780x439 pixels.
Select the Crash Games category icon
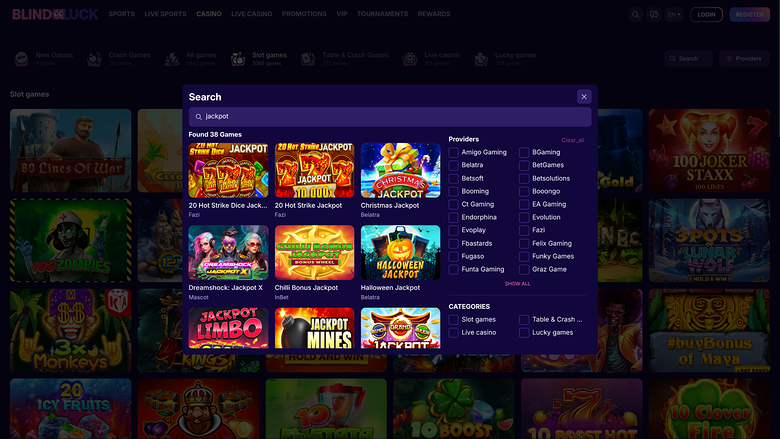(94, 59)
